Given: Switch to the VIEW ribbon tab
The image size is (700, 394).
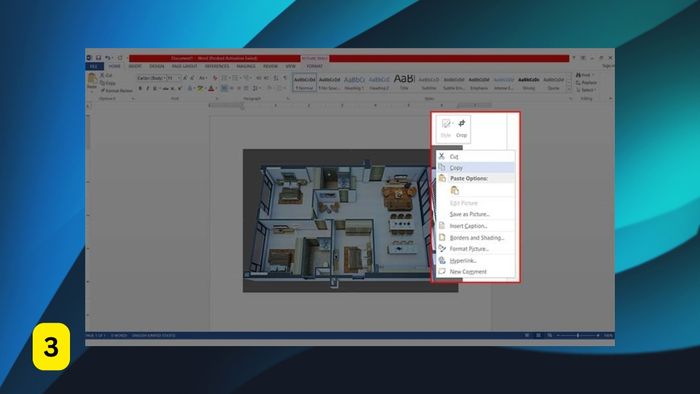Looking at the screenshot, I should [x=291, y=66].
